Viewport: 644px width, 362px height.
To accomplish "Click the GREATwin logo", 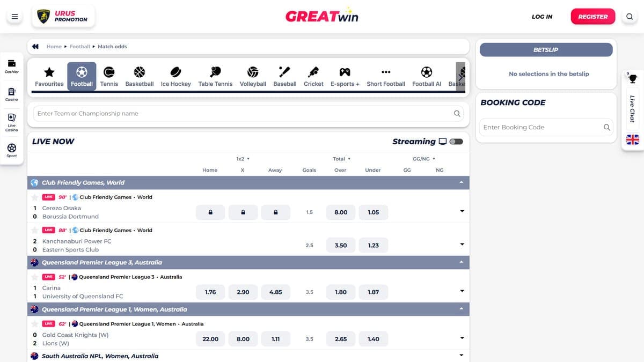I will point(322,16).
